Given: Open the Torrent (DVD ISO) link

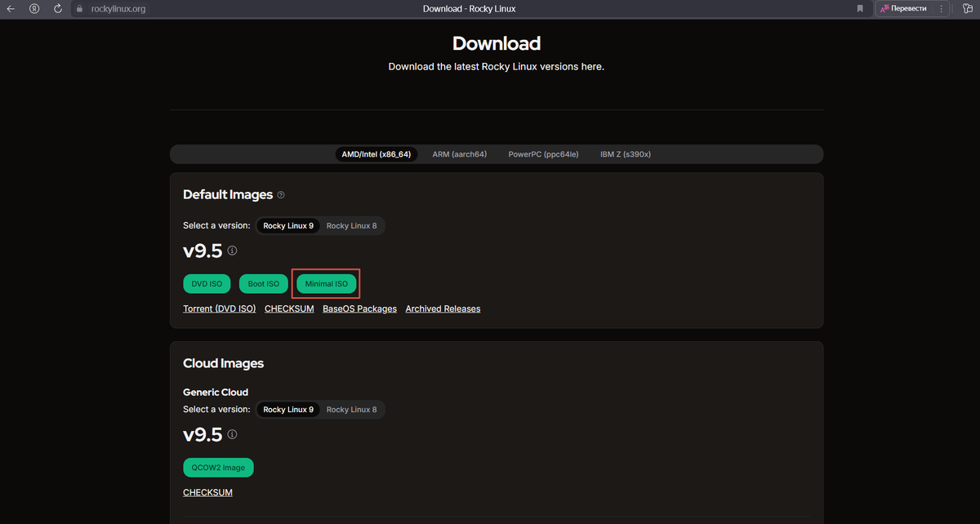Looking at the screenshot, I should pos(220,309).
